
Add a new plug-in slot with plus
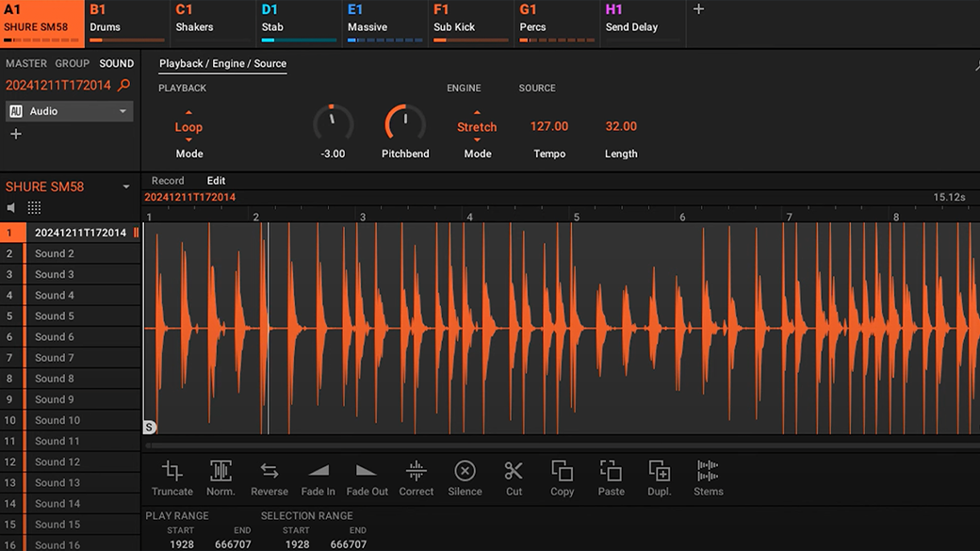pos(16,134)
